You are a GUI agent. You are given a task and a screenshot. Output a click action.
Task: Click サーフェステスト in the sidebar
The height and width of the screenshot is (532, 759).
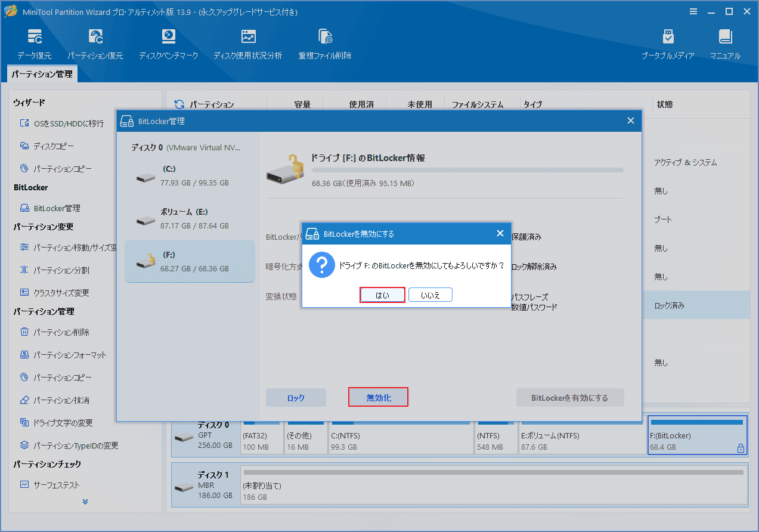click(x=49, y=485)
